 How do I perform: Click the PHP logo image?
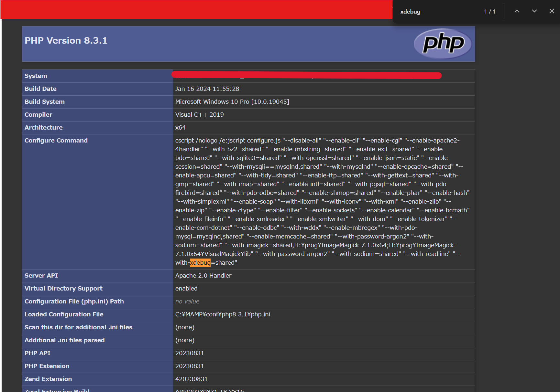pyautogui.click(x=443, y=44)
